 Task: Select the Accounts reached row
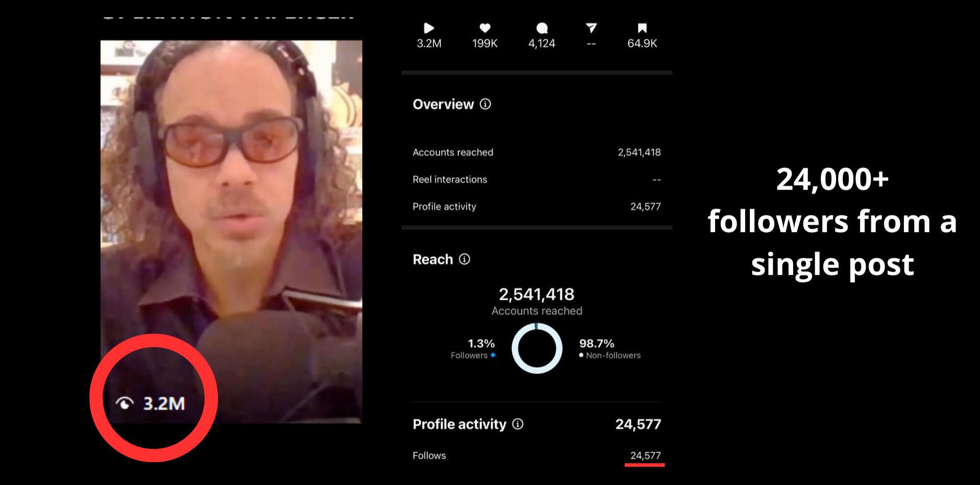click(536, 152)
